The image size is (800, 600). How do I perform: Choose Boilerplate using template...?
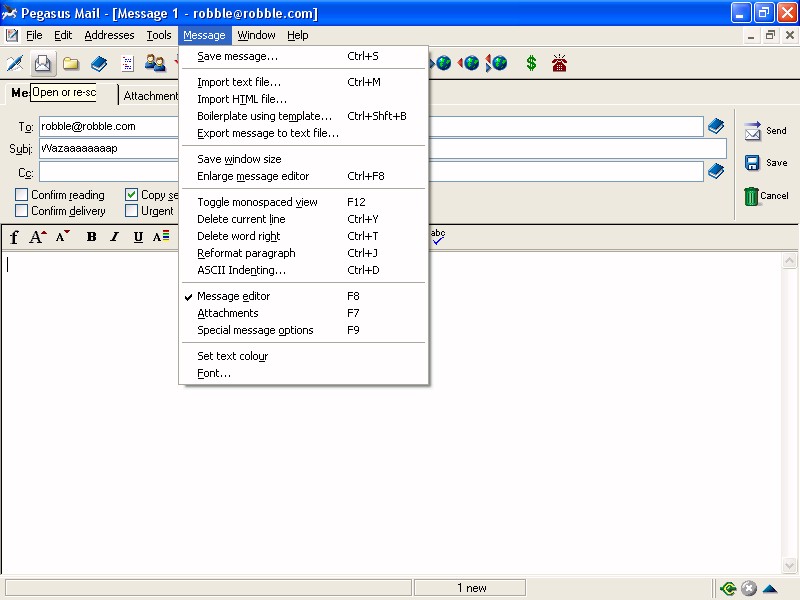pos(304,116)
